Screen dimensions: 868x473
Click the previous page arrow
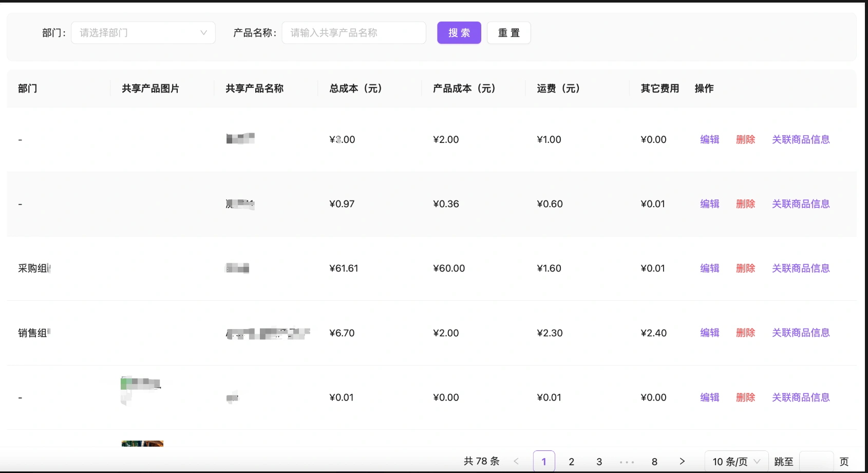(x=516, y=462)
